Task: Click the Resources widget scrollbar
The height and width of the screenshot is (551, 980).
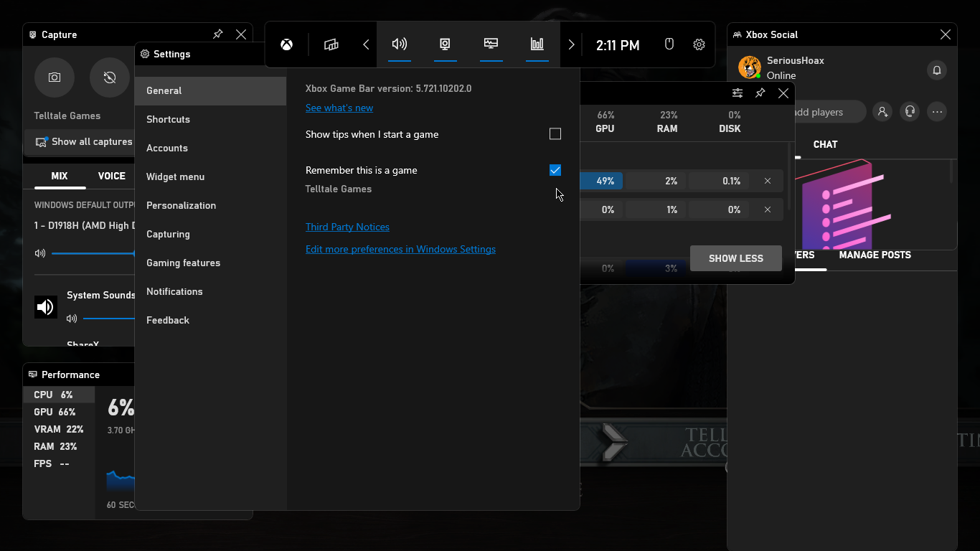Action: coord(790,178)
